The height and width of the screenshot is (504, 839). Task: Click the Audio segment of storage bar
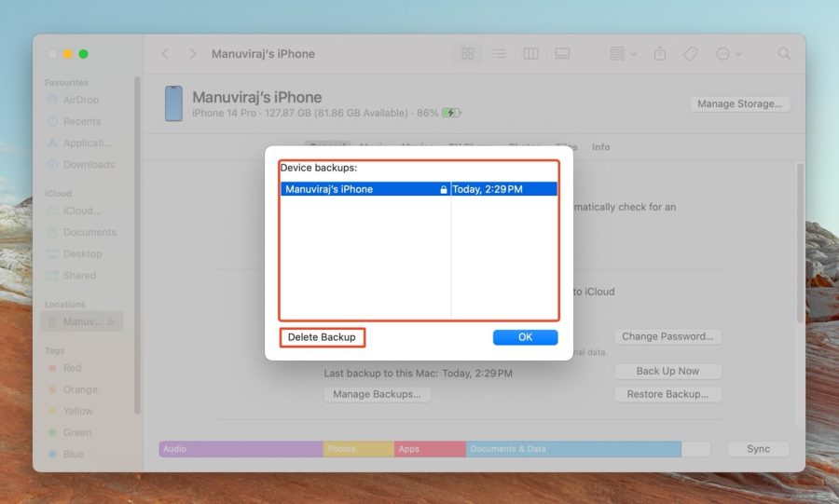point(241,449)
